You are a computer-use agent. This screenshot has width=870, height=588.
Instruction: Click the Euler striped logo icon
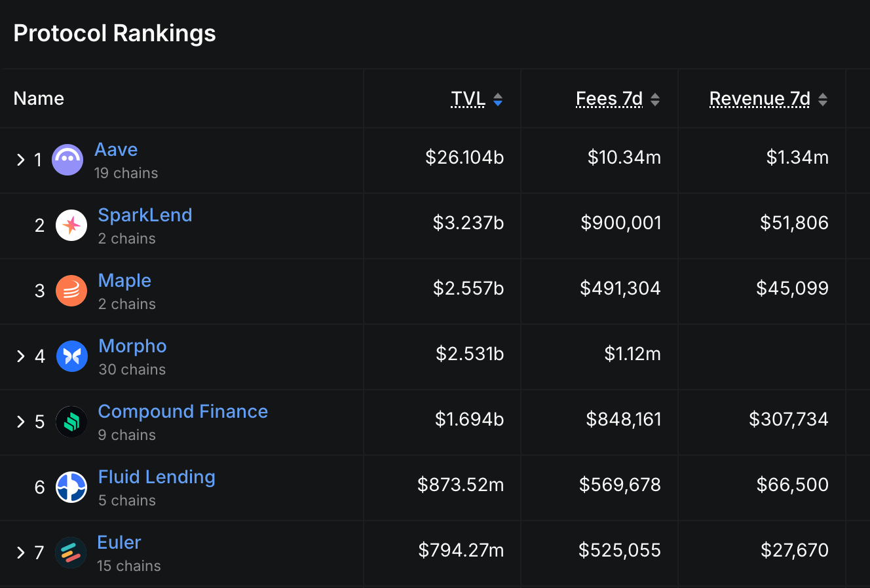[71, 553]
